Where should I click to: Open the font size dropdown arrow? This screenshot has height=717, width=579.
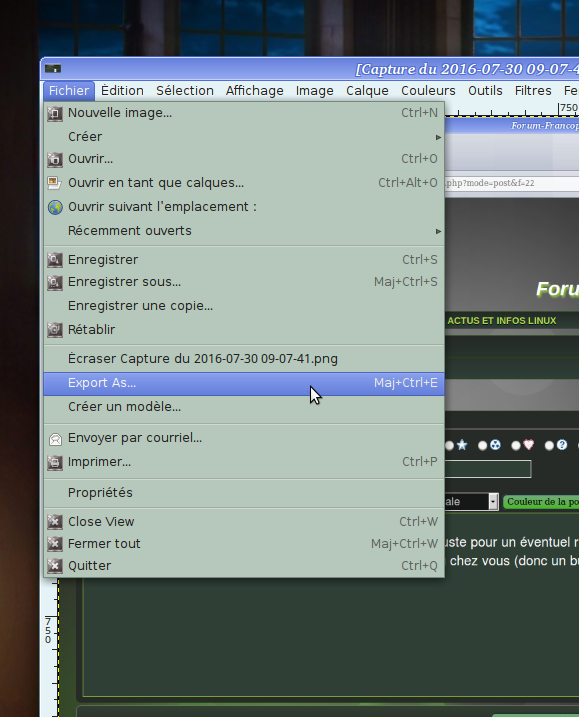click(x=493, y=502)
